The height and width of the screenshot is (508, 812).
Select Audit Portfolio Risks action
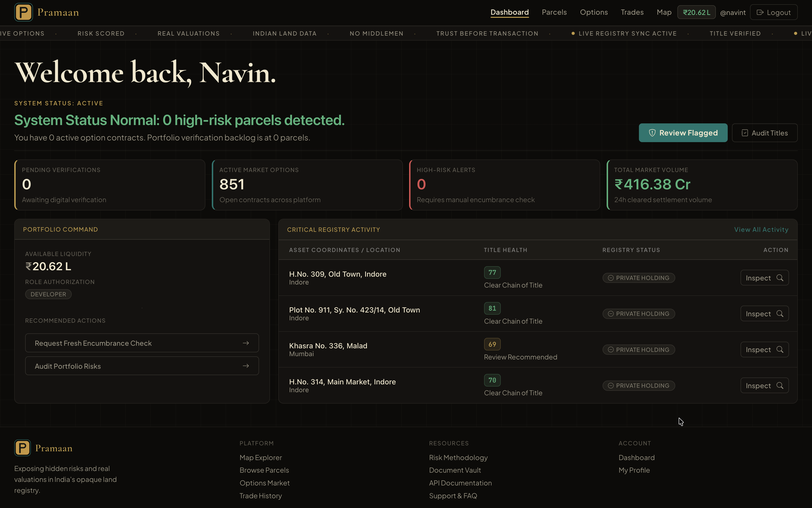pos(142,366)
